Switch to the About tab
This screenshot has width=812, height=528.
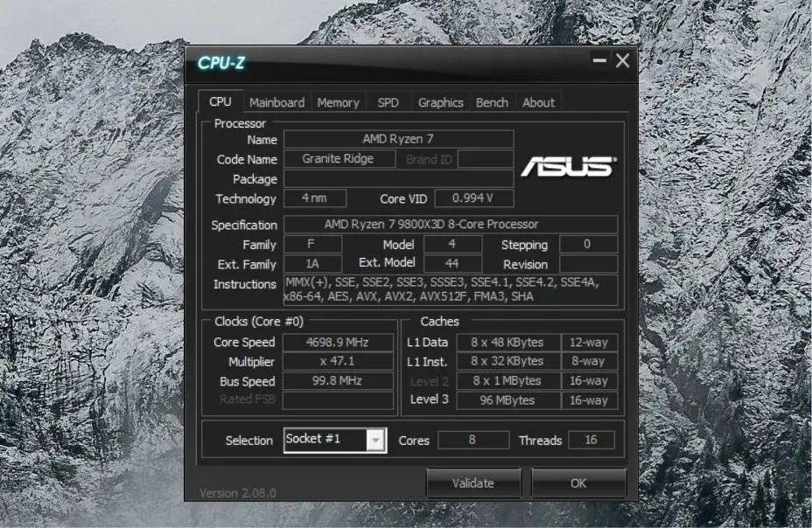pyautogui.click(x=538, y=102)
